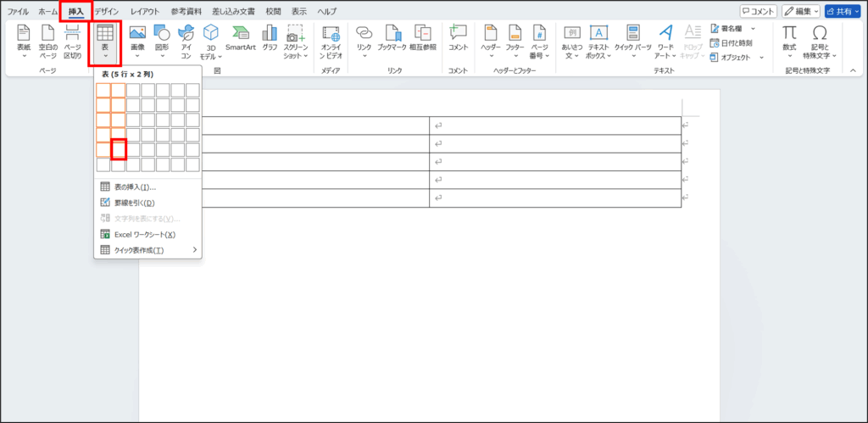Insert a ページ区切り page break
Image resolution: width=868 pixels, height=423 pixels.
point(73,42)
